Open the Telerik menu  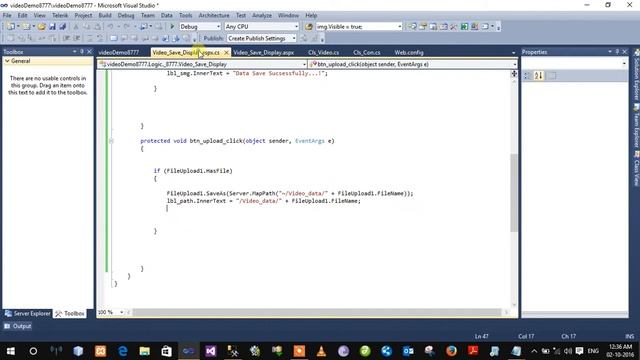pyautogui.click(x=60, y=16)
